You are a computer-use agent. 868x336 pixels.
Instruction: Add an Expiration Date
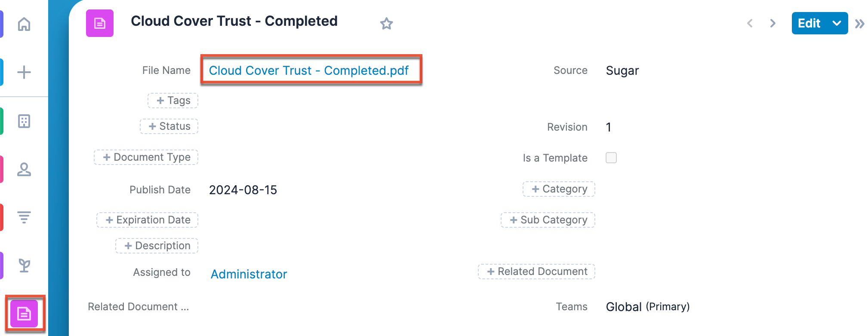[148, 220]
